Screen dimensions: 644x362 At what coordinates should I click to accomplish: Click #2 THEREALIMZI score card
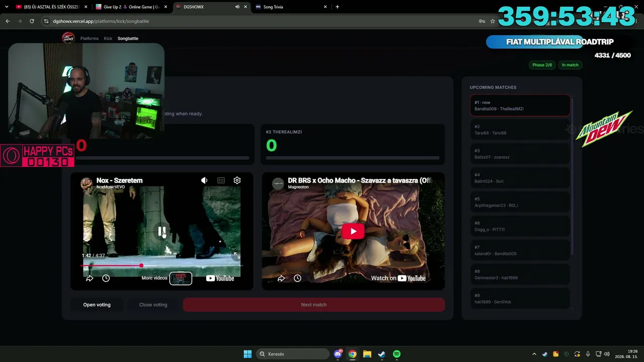pos(353,144)
